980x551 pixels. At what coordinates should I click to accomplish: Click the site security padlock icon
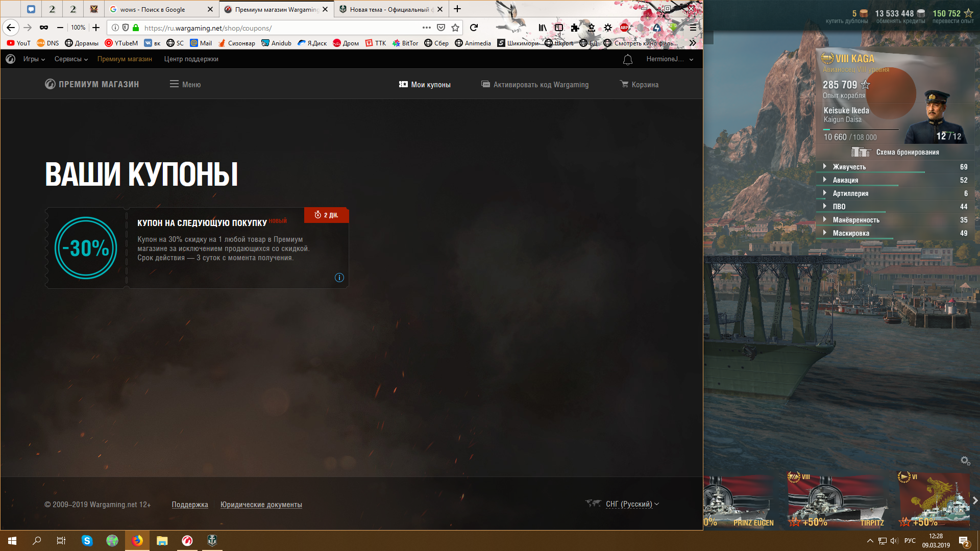tap(136, 28)
